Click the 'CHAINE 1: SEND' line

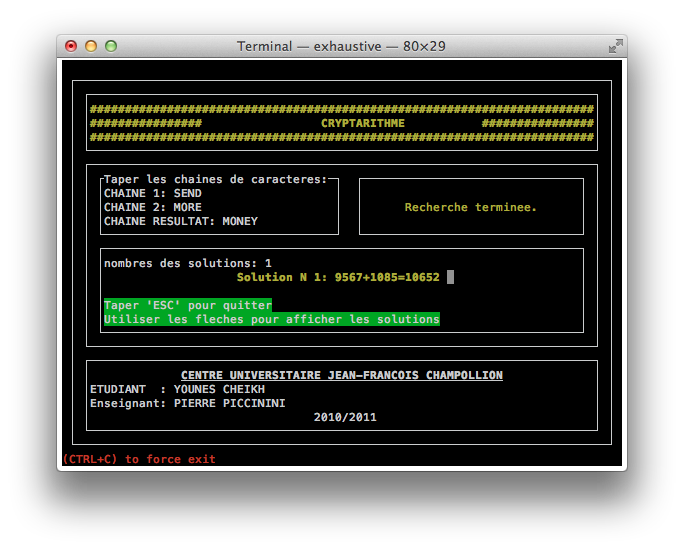[153, 193]
